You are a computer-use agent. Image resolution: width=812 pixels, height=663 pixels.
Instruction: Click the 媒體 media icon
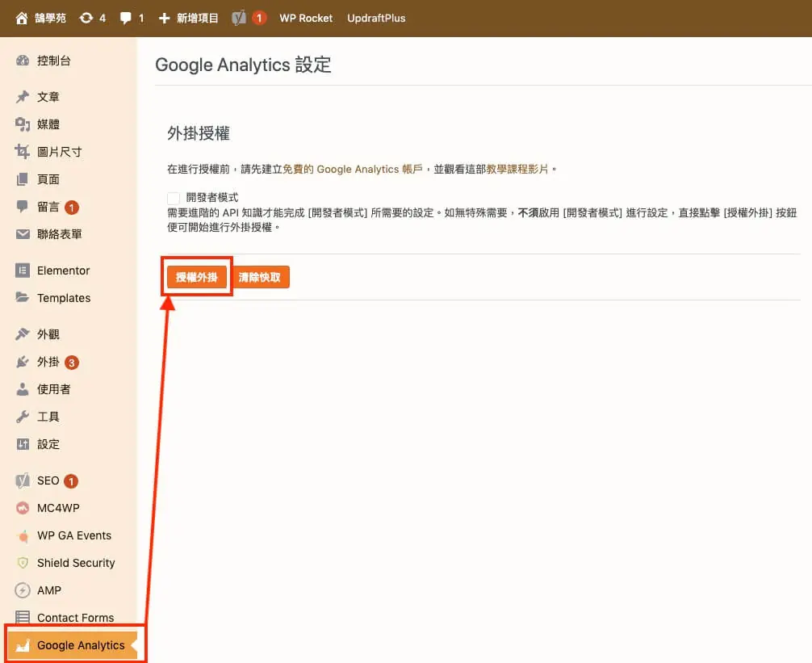23,124
